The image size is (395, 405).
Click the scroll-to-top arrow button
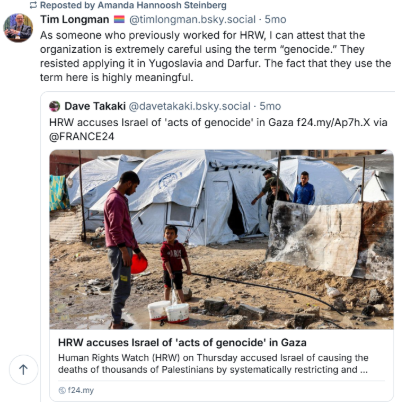click(23, 370)
